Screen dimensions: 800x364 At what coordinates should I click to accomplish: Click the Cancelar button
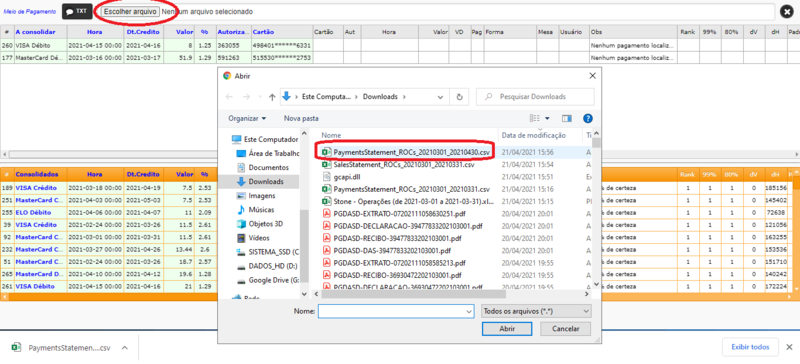(x=566, y=329)
